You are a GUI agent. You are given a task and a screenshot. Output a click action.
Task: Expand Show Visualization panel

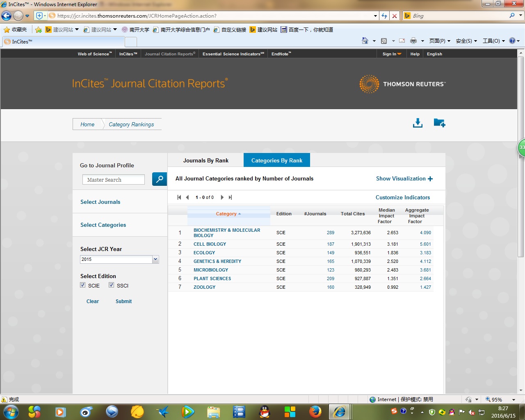point(404,179)
